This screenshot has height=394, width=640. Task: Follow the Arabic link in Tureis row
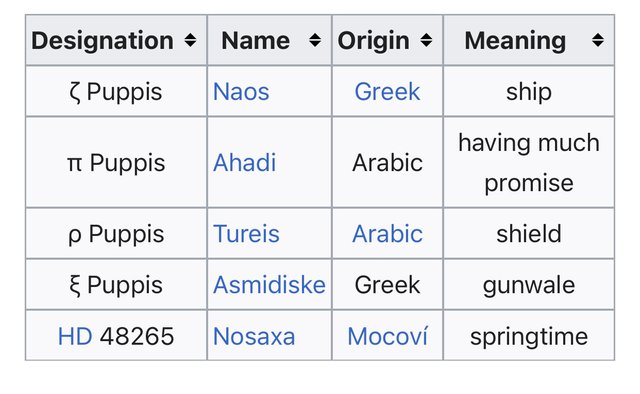387,234
